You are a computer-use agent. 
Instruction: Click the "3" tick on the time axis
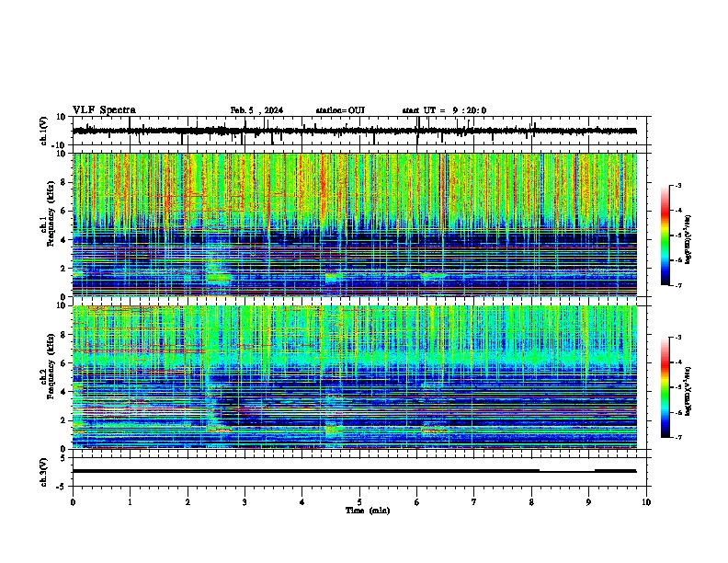(x=245, y=502)
